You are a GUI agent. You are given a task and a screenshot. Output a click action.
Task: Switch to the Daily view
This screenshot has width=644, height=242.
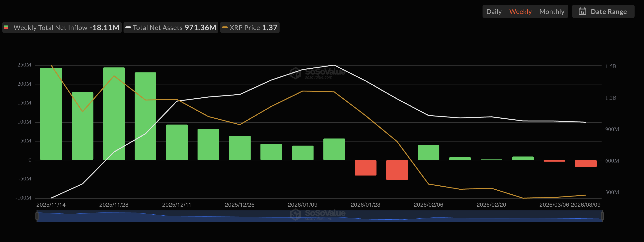coord(494,12)
